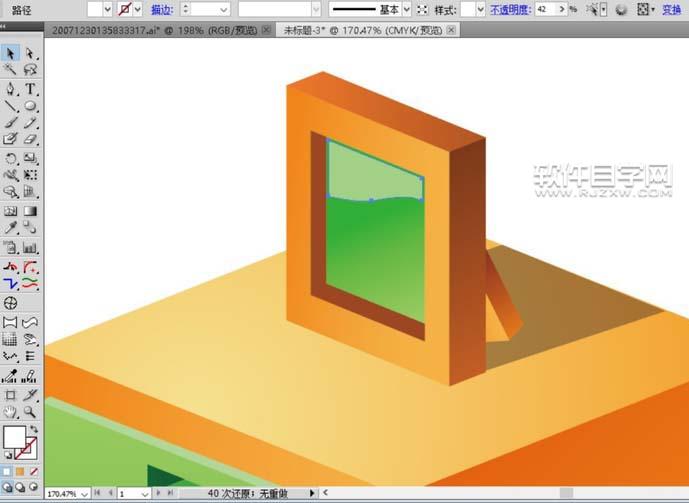Reset to default fill and stroke

pos(8,455)
